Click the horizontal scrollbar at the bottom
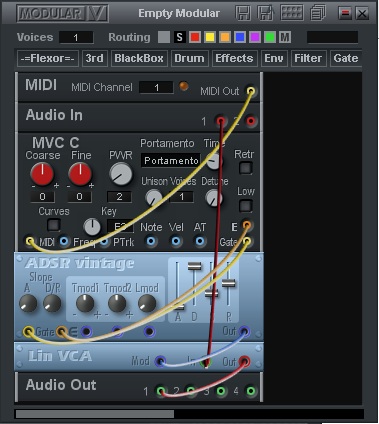This screenshot has height=424, width=379. [189, 414]
